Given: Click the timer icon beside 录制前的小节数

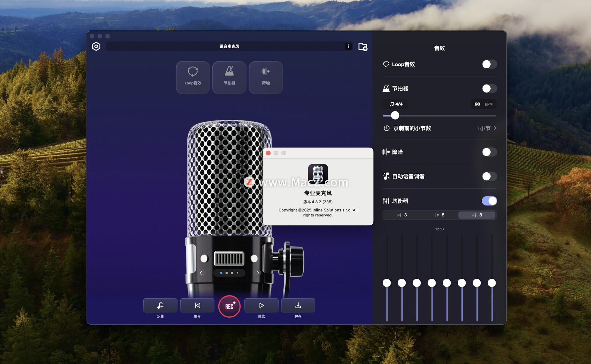Looking at the screenshot, I should coord(387,128).
